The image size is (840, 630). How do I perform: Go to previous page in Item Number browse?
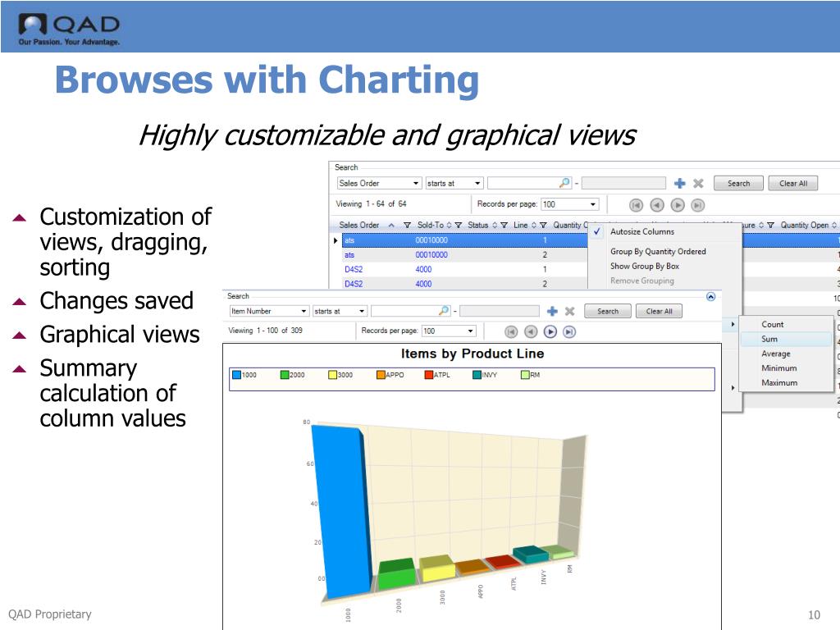coord(531,332)
